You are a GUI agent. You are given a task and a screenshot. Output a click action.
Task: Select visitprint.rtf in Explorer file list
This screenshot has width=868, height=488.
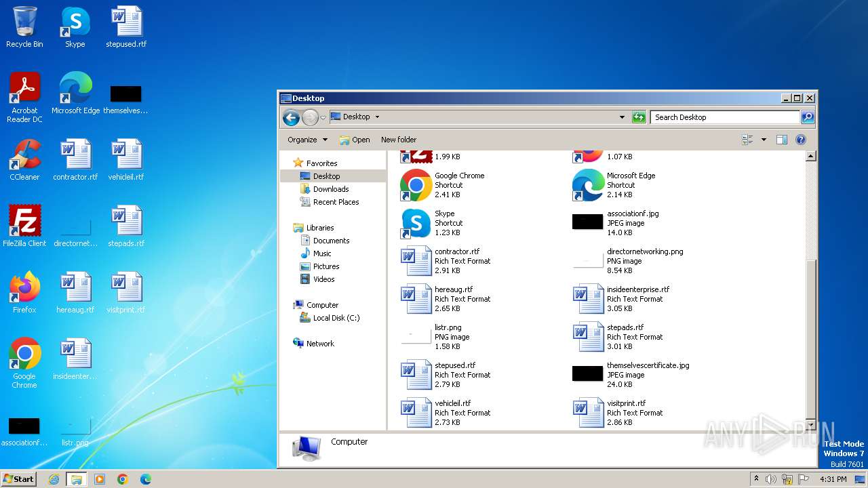coord(617,413)
